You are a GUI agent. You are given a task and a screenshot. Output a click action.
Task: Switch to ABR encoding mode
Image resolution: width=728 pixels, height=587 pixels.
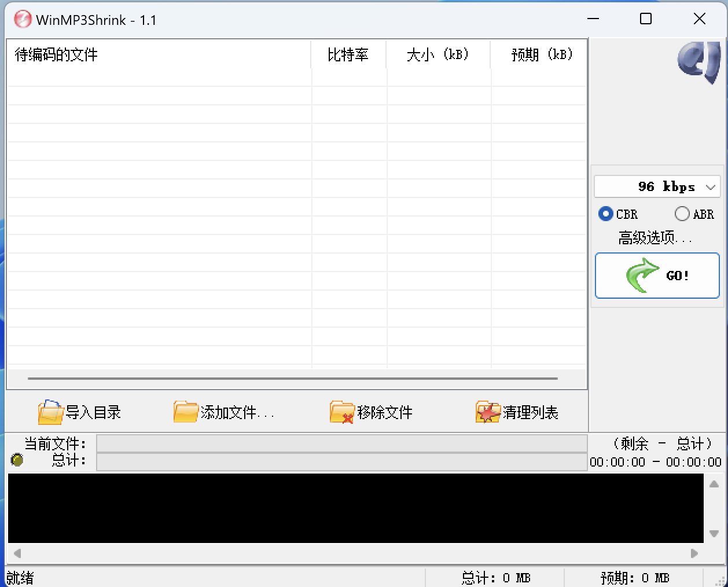click(681, 214)
